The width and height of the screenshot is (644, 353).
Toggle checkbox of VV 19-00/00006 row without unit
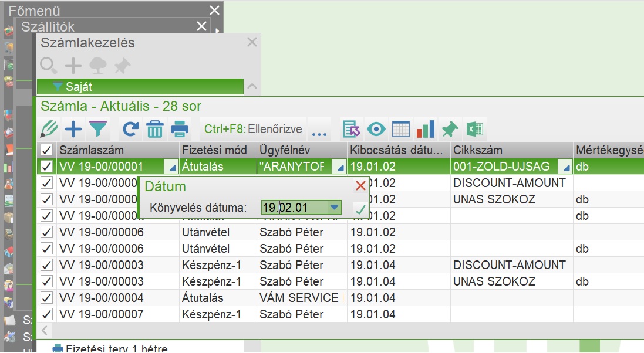tap(46, 232)
